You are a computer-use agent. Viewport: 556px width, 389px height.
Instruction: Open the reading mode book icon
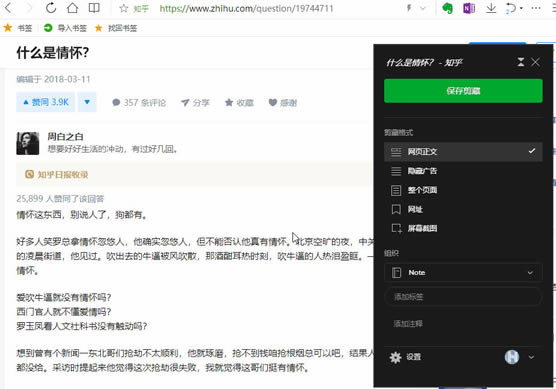click(94, 8)
